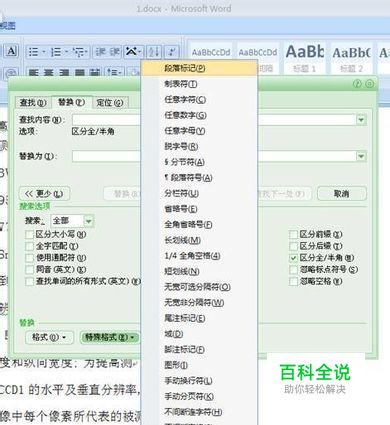Switch to the 定位 tab
Screen dimensions: 390x425
(x=110, y=103)
